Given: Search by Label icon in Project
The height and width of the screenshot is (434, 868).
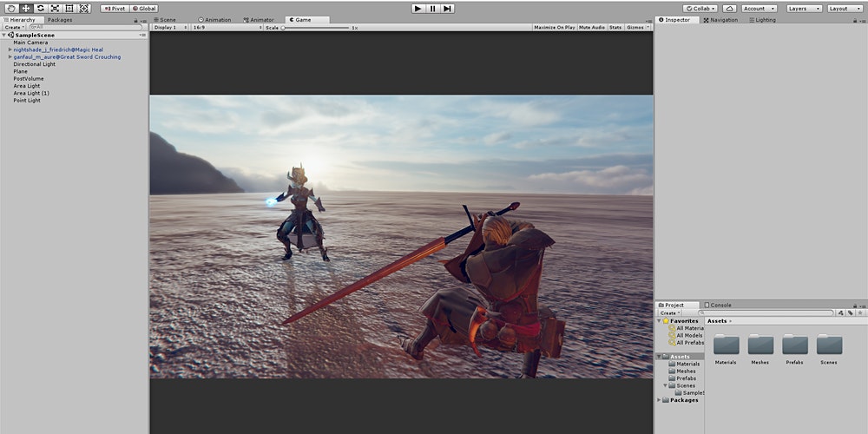Looking at the screenshot, I should tap(850, 312).
